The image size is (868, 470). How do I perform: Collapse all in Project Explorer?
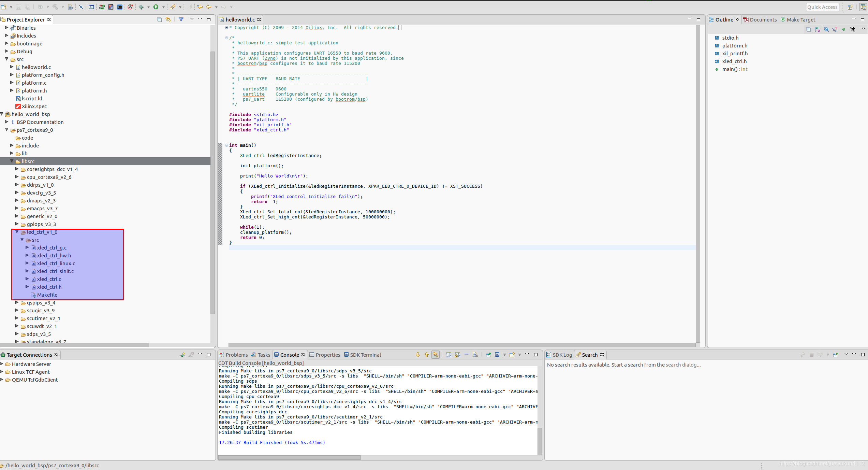159,19
